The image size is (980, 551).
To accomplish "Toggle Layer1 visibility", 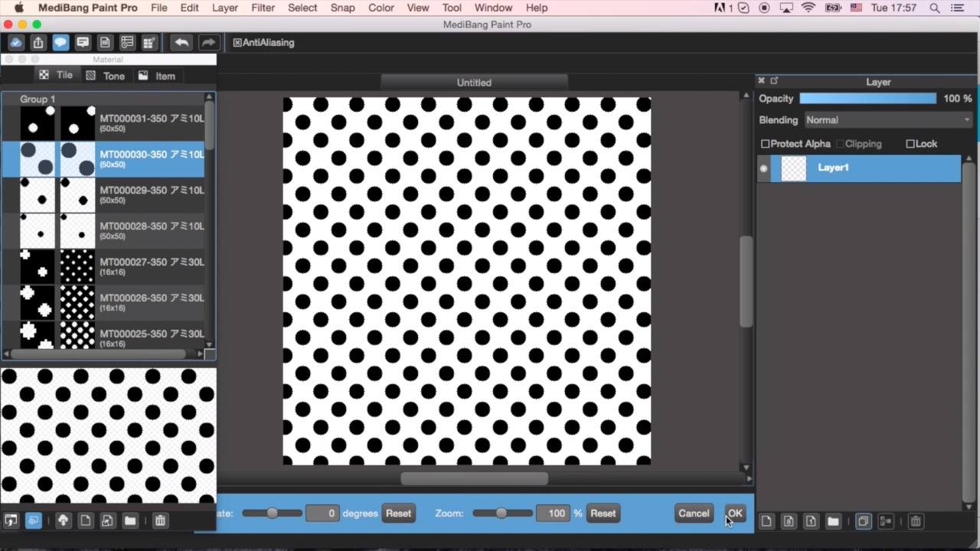I will [763, 168].
